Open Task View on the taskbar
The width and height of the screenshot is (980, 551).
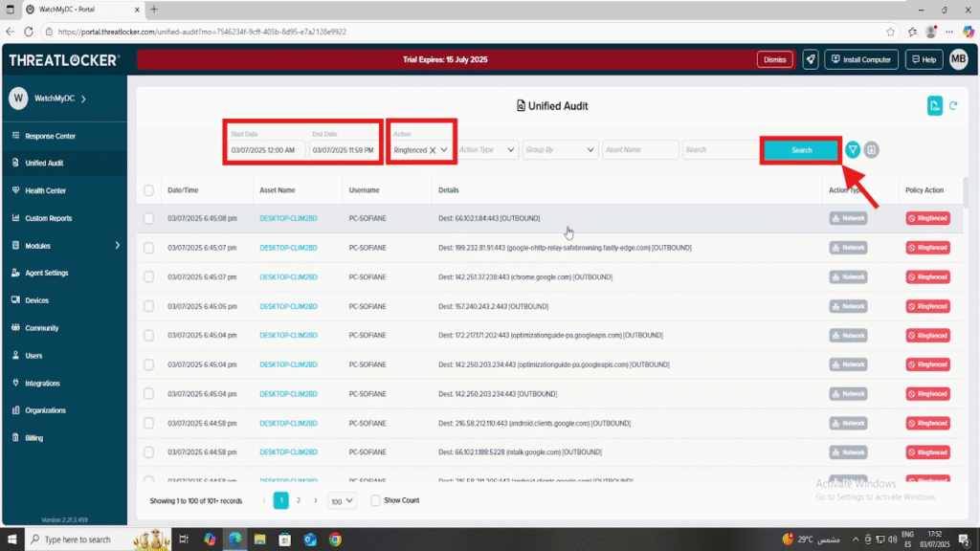coord(184,540)
